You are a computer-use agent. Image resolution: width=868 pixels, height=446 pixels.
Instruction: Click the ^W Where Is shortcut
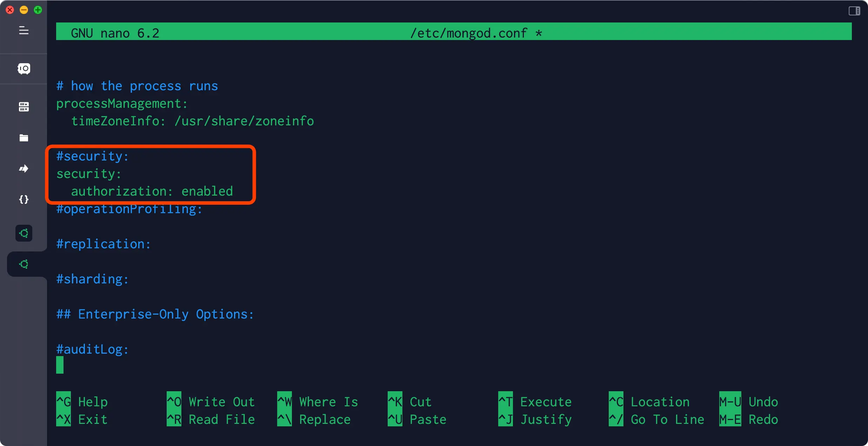click(318, 402)
